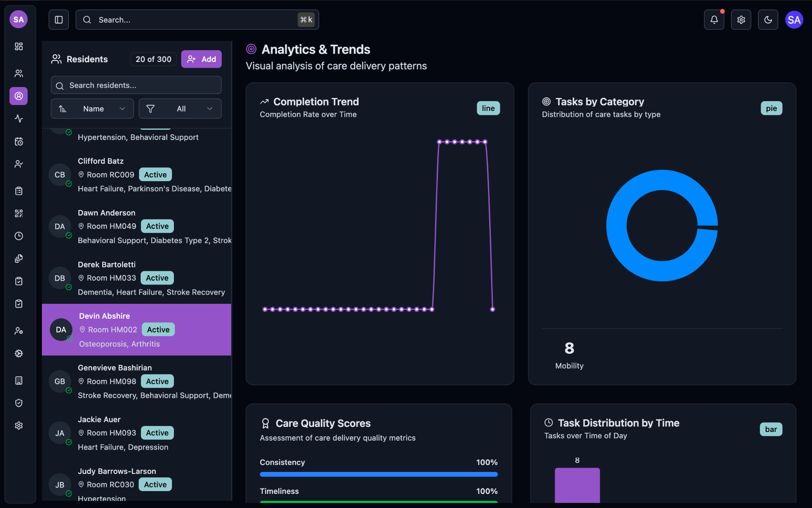Open the clock history icon in sidebar

pos(18,236)
